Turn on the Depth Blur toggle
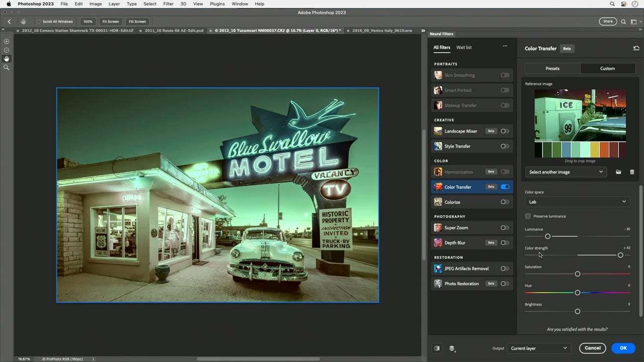 coord(505,242)
